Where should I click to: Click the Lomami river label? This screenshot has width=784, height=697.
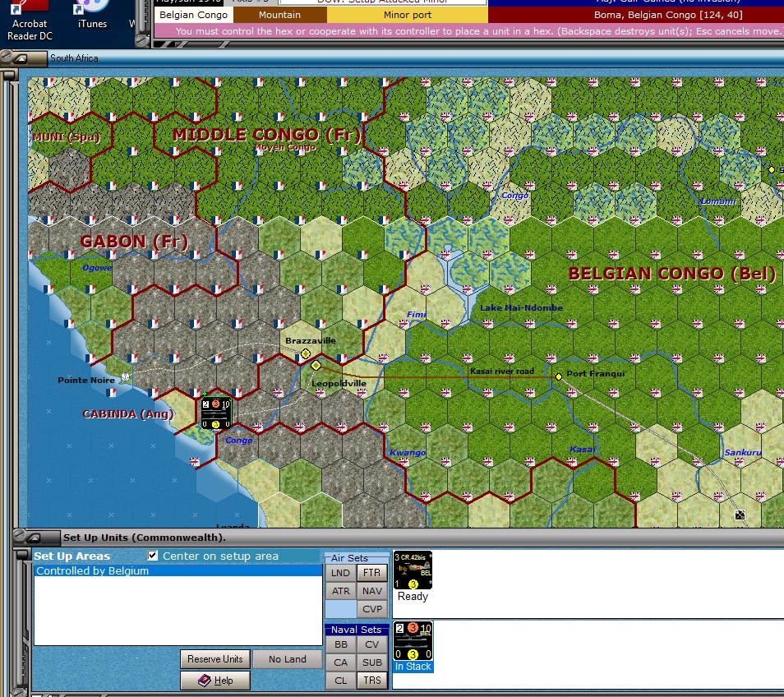718,201
